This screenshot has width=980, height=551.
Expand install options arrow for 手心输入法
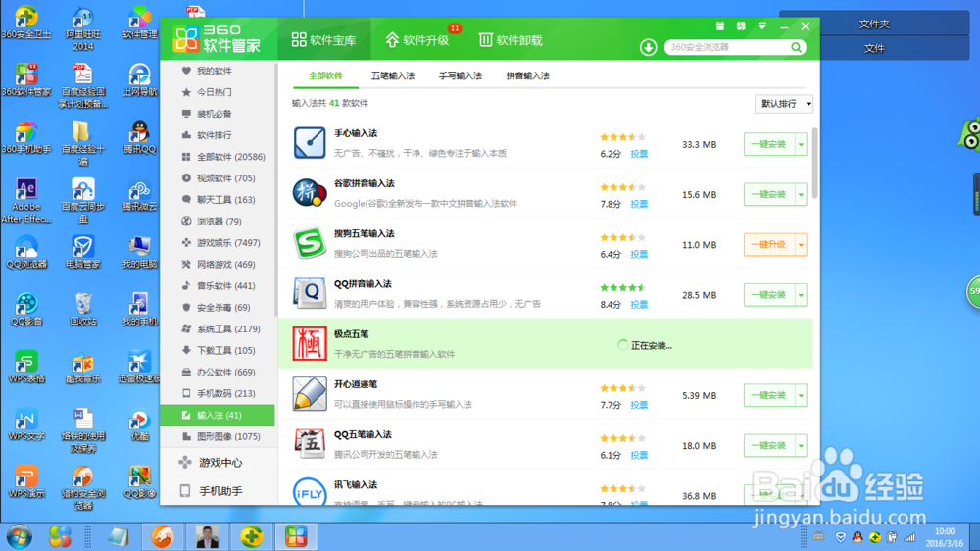tap(801, 144)
